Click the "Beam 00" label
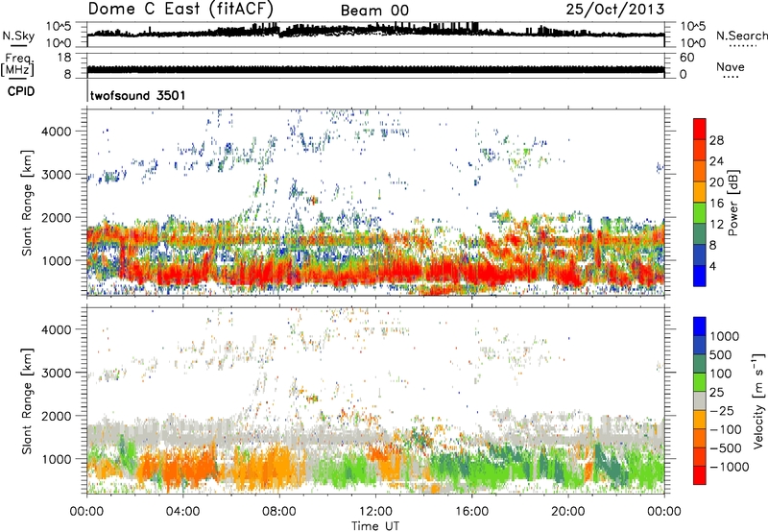Screen dimensions: 768x532 pos(374,11)
